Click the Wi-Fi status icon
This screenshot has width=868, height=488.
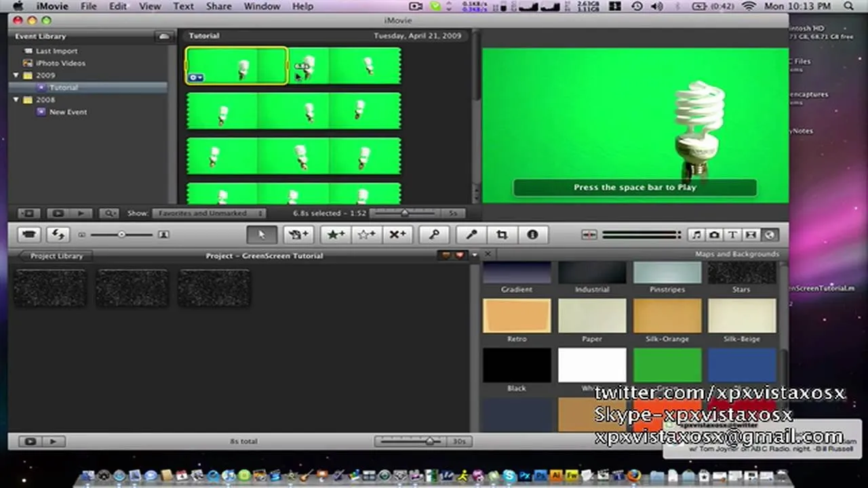pos(749,6)
